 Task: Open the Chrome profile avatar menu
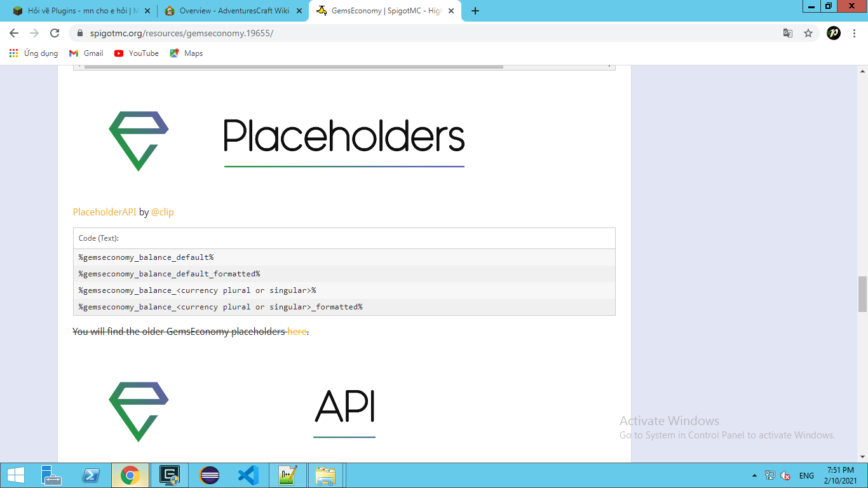pyautogui.click(x=834, y=33)
